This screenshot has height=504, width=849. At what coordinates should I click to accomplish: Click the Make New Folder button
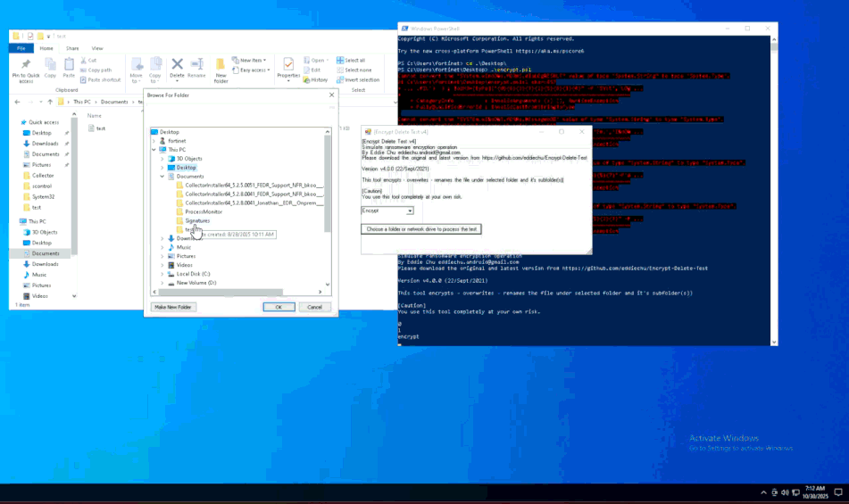coord(172,307)
